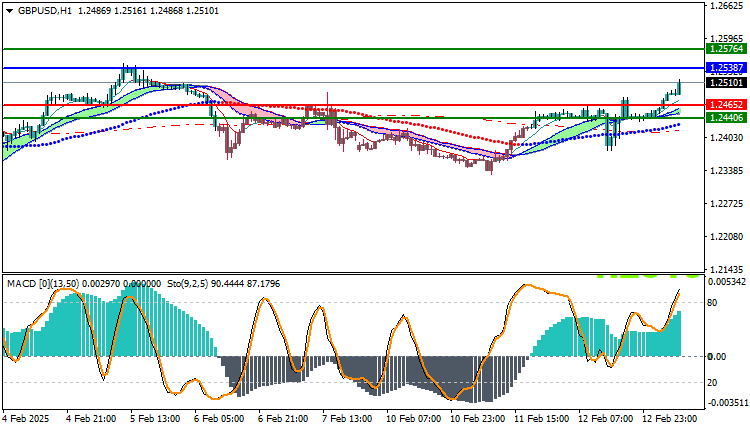
Task: Click the 5 Feb 13:00 time label
Action: [x=155, y=419]
